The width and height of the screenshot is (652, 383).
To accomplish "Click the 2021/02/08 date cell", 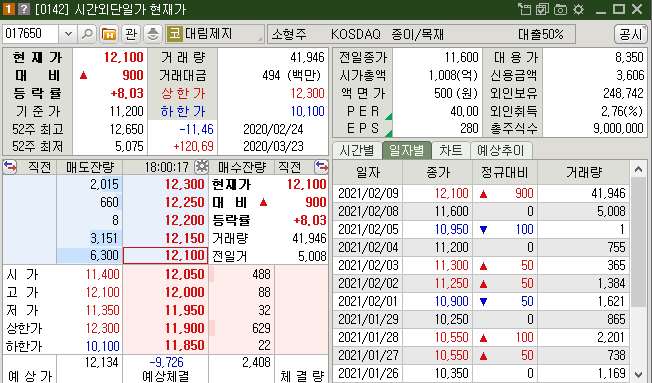I will (x=368, y=211).
